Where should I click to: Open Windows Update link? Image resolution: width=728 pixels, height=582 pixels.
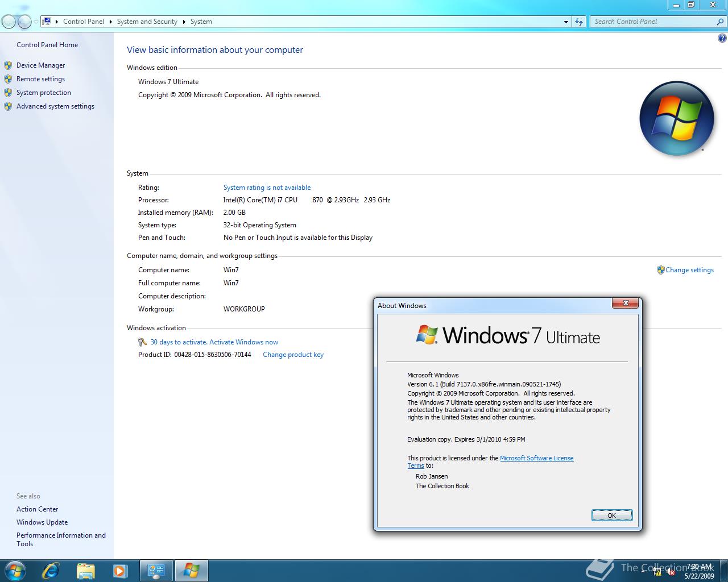[42, 522]
